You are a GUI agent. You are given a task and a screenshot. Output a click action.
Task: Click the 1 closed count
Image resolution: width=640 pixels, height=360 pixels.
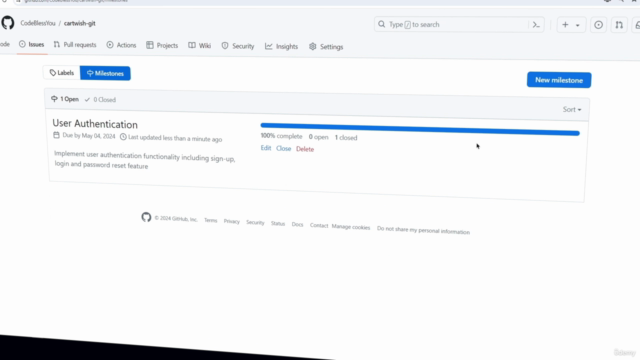coord(346,138)
